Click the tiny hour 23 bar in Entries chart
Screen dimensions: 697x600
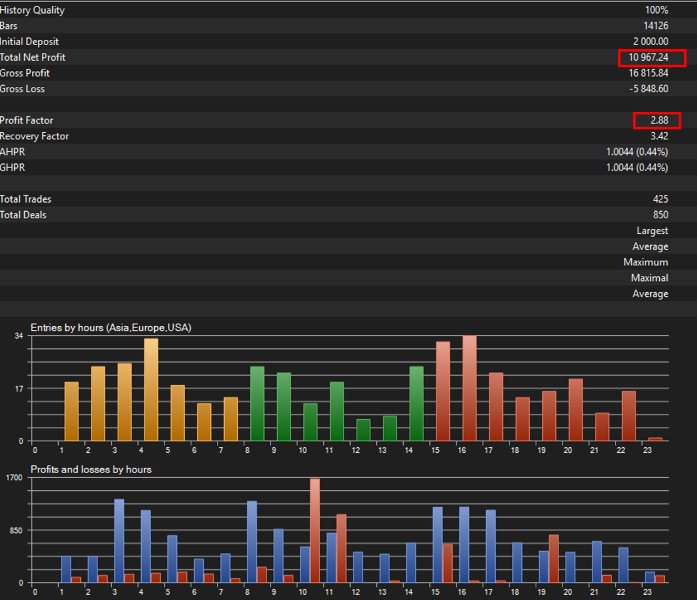pos(655,439)
